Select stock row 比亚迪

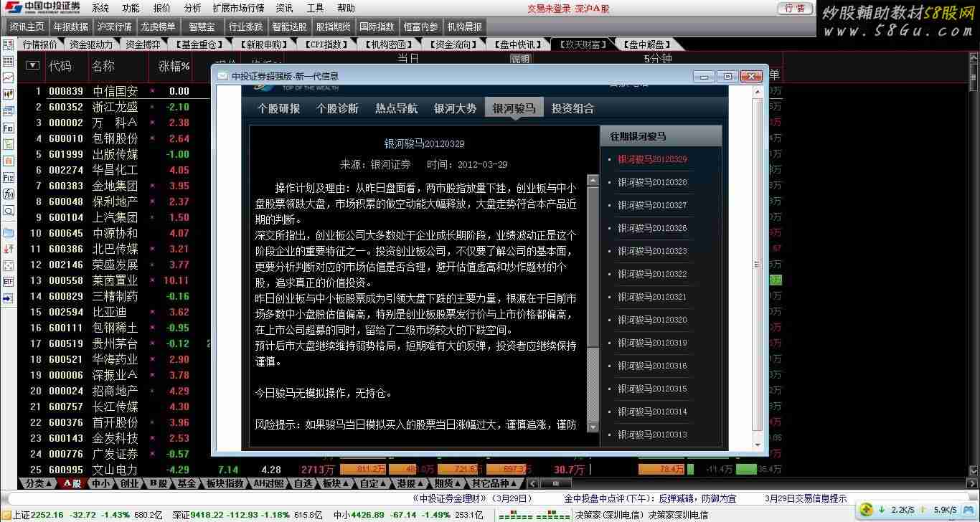pos(115,312)
